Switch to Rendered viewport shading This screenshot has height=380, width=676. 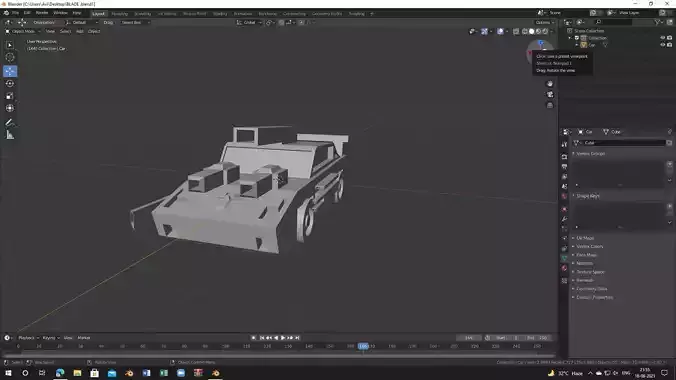(x=545, y=31)
